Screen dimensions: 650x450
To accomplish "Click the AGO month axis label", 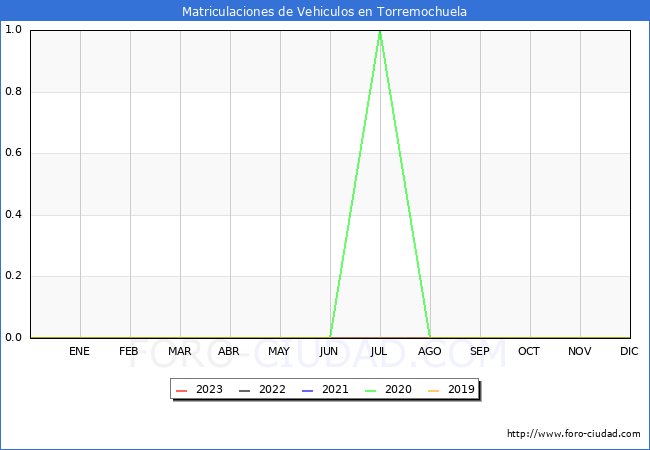I will [x=429, y=351].
